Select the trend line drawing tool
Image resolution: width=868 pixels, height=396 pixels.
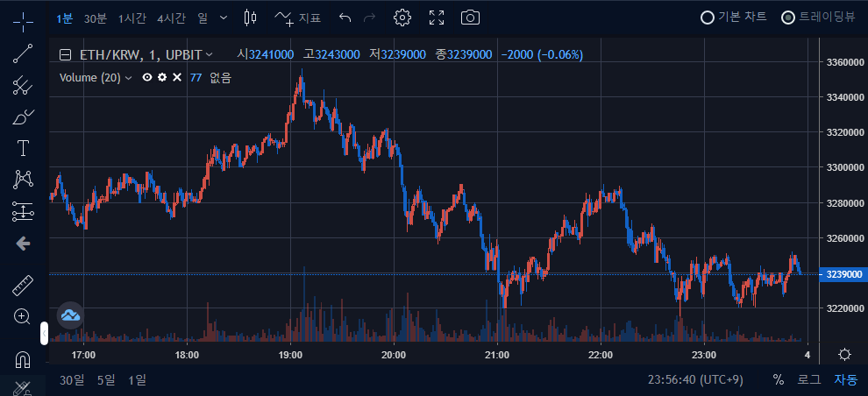tap(23, 53)
